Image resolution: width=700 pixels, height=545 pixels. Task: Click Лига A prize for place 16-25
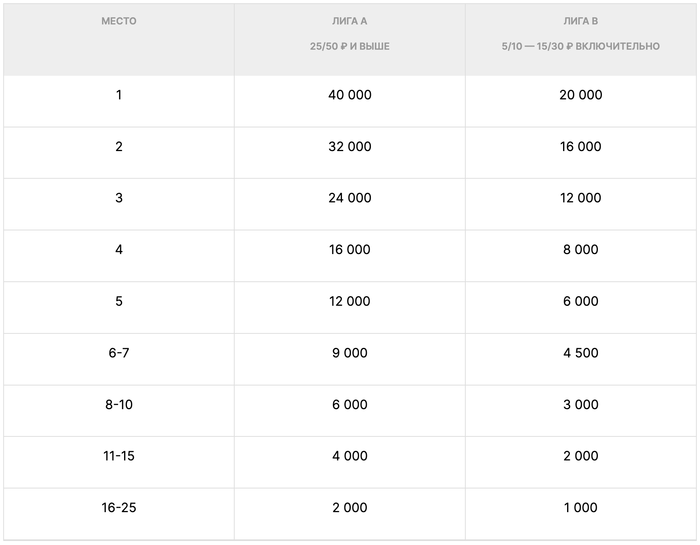(x=349, y=508)
